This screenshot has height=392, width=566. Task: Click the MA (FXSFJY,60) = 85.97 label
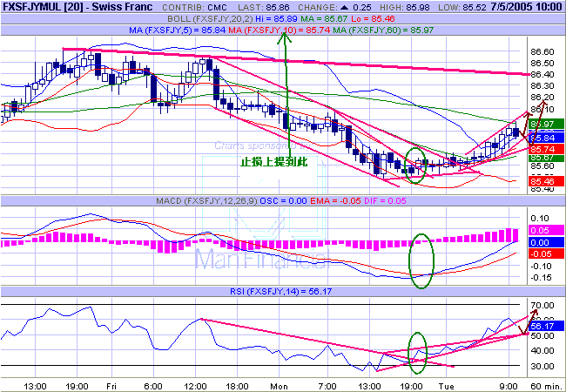click(x=383, y=30)
